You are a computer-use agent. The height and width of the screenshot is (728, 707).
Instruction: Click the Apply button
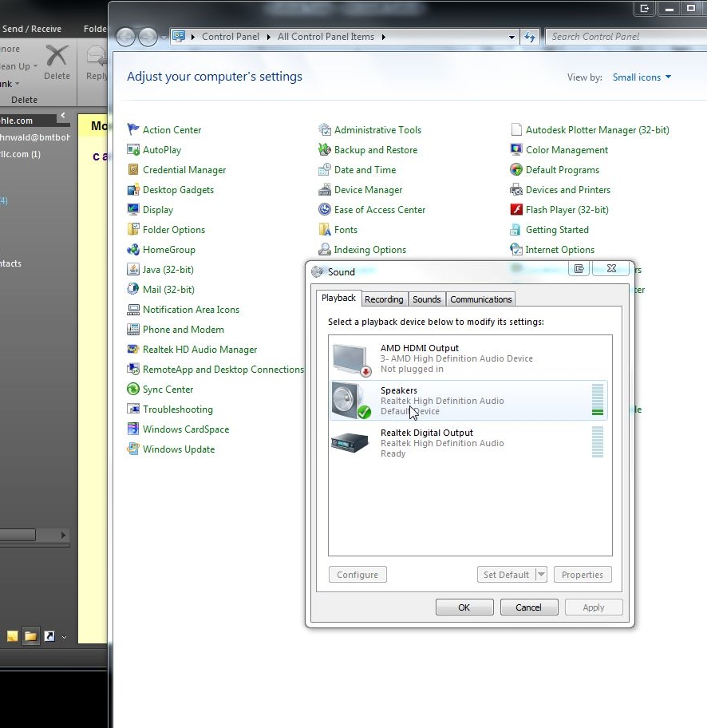coord(594,607)
